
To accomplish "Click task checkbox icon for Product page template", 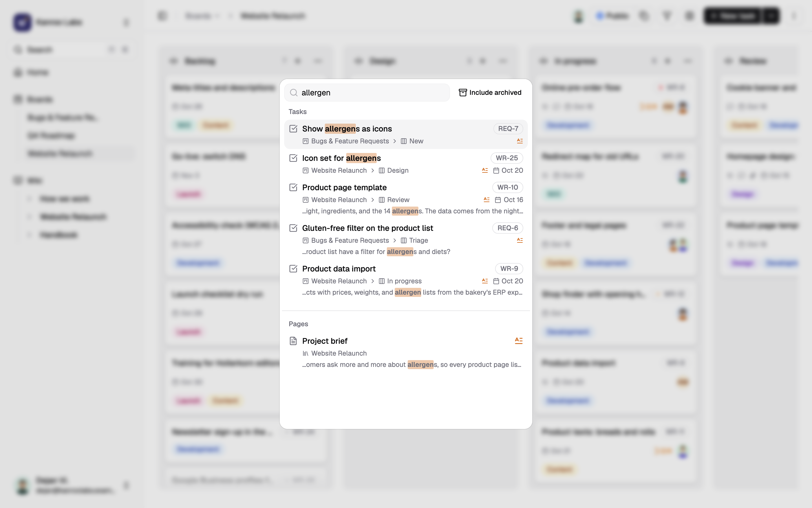I will coord(293,187).
